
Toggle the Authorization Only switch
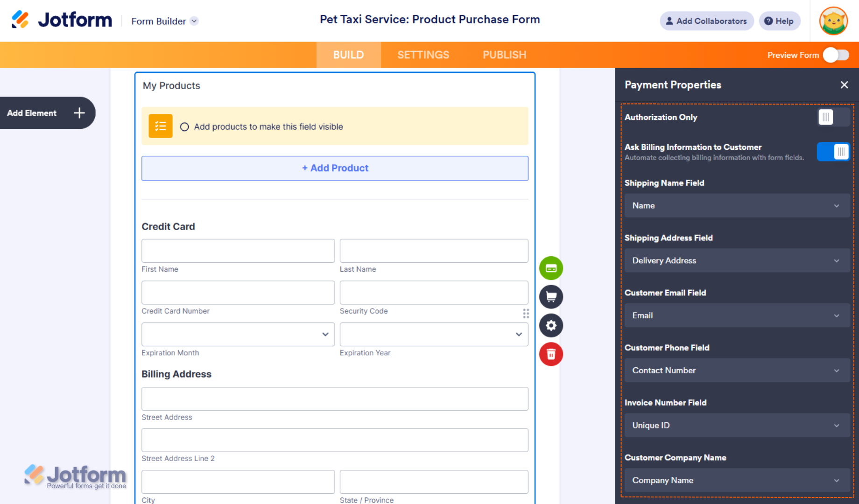point(833,117)
